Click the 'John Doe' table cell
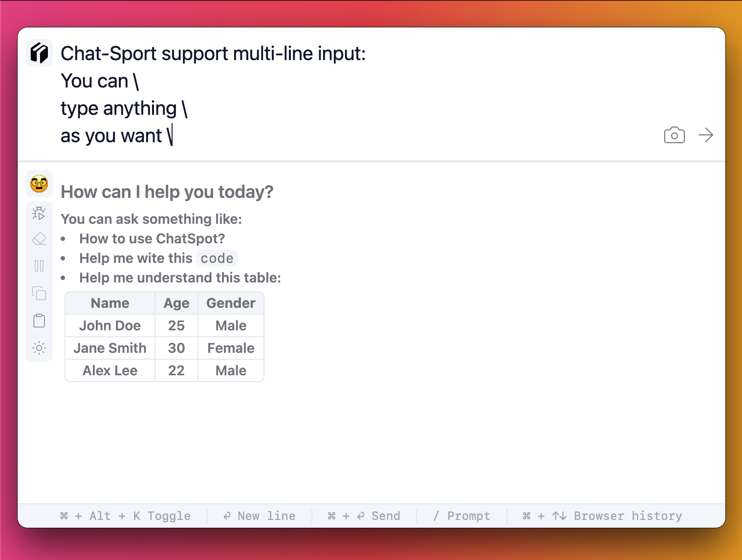 [110, 325]
